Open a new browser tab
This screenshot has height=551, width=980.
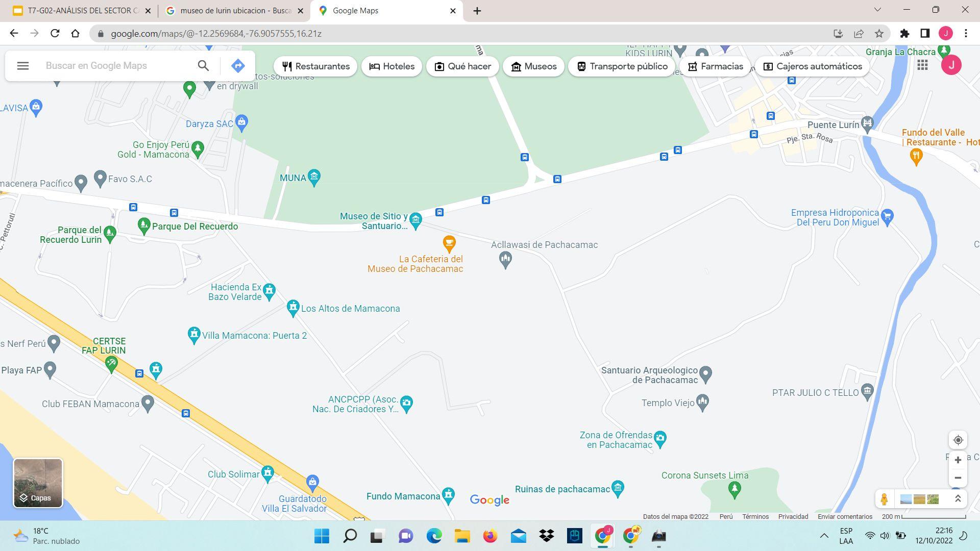coord(477,11)
